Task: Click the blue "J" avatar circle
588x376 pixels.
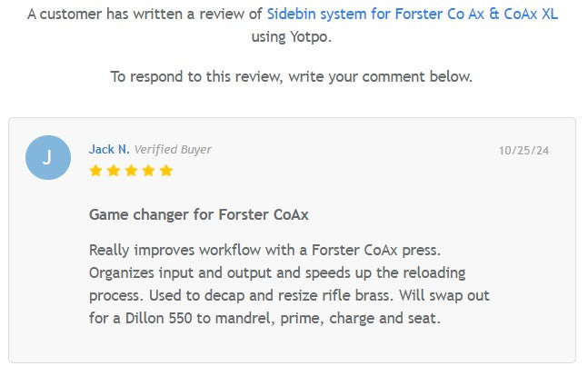Action: tap(48, 157)
